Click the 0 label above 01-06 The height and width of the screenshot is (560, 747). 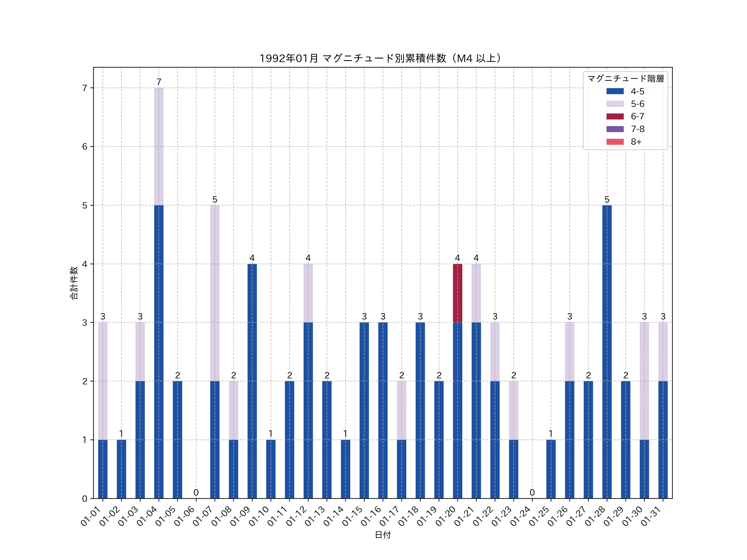pyautogui.click(x=196, y=493)
